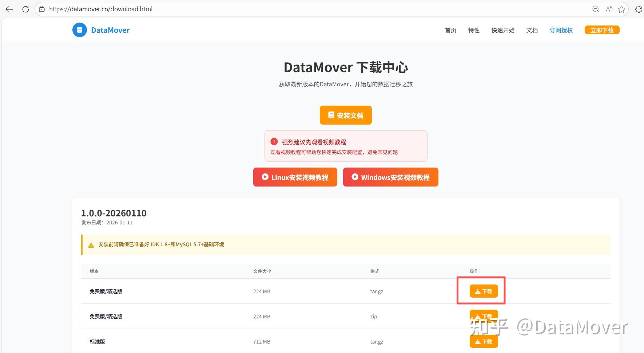Screen dimensions: 644x353
Task: Click the 立即下载 button
Action: [602, 30]
